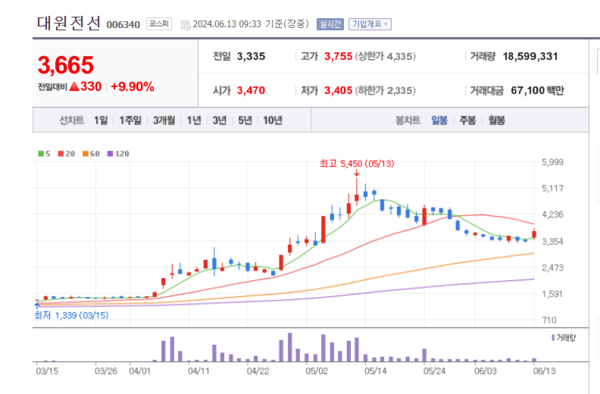
Task: Click the current price 3,665
Action: 65,65
